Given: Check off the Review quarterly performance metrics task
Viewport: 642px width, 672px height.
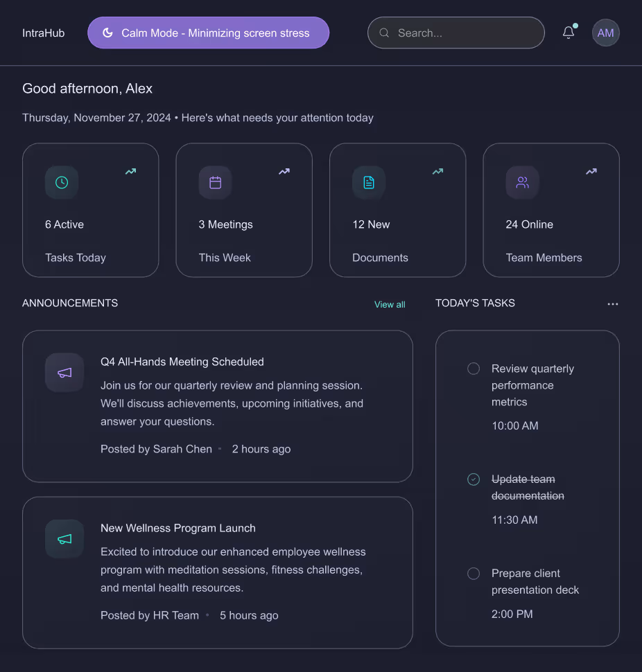Looking at the screenshot, I should [474, 369].
